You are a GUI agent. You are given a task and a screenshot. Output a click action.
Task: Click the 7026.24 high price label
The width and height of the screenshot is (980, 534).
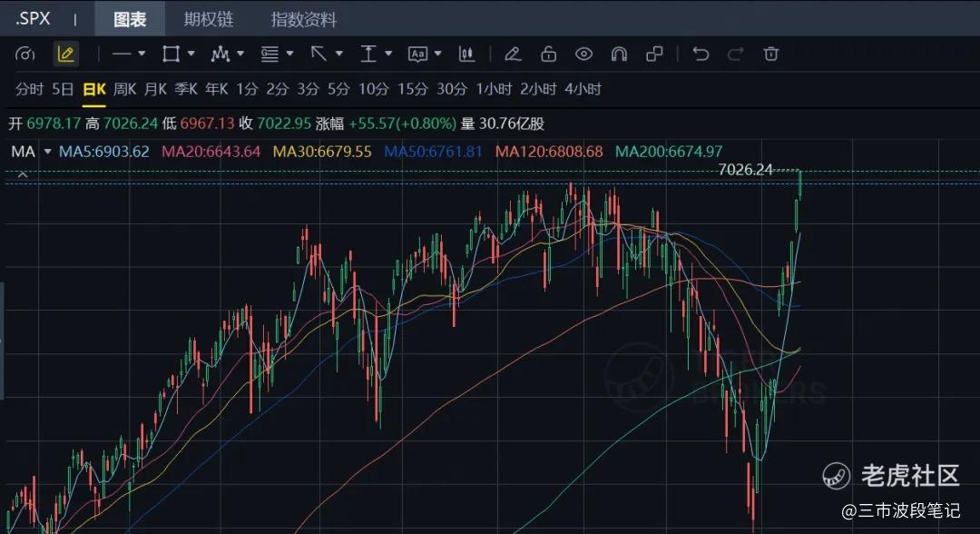pos(746,170)
